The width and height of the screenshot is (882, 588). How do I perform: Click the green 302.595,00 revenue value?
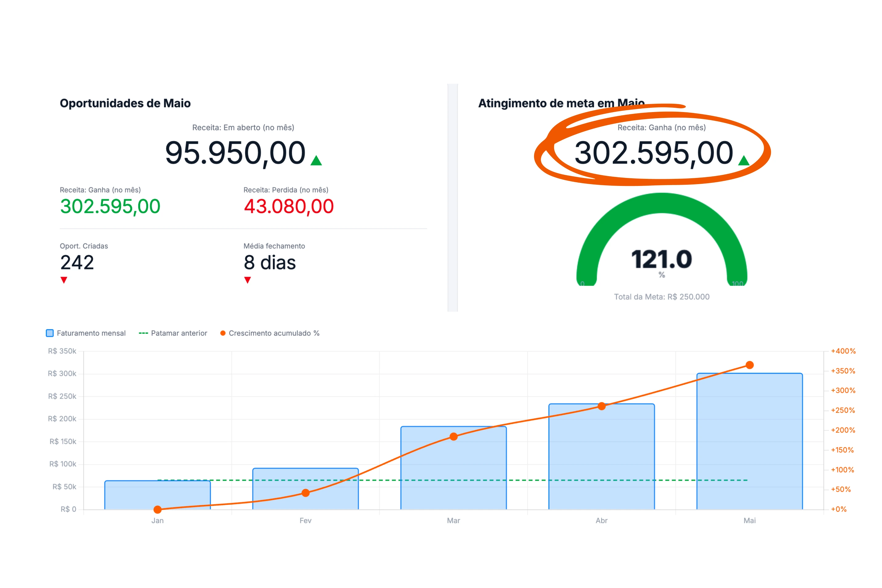tap(110, 207)
